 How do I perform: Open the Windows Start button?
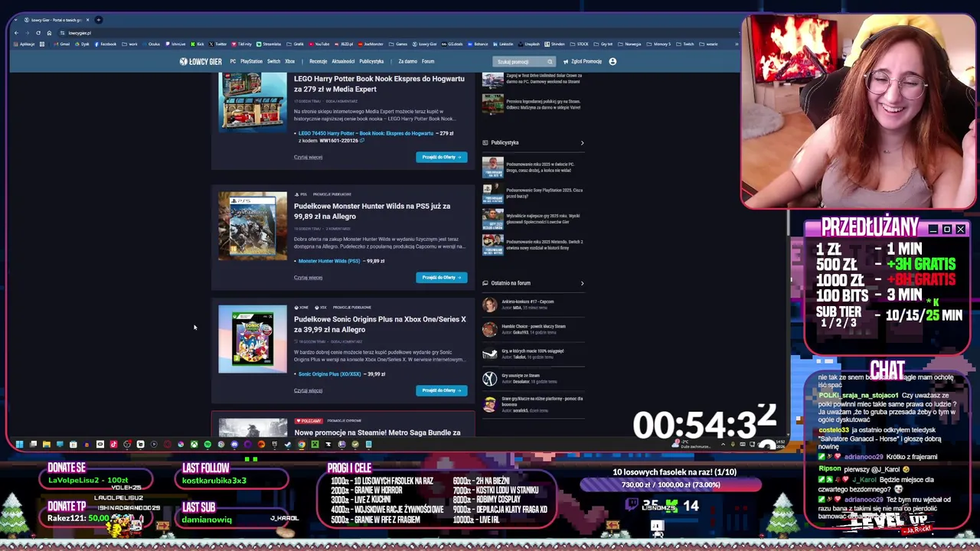[19, 444]
